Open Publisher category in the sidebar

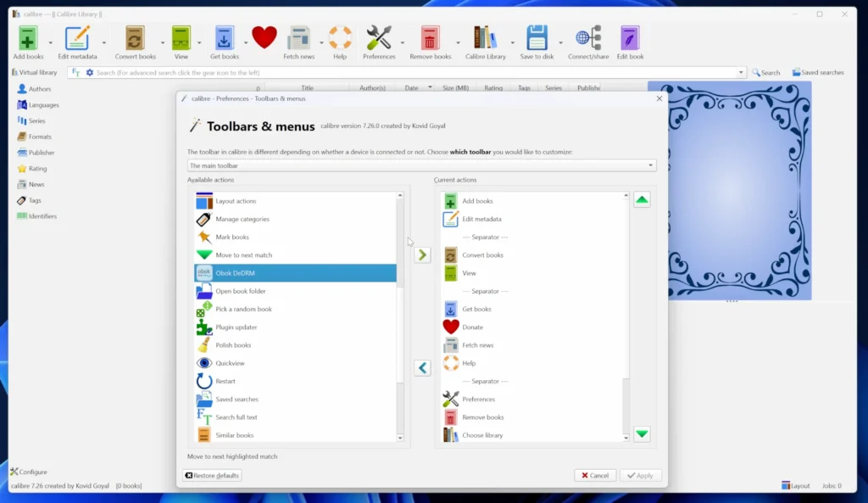point(36,153)
